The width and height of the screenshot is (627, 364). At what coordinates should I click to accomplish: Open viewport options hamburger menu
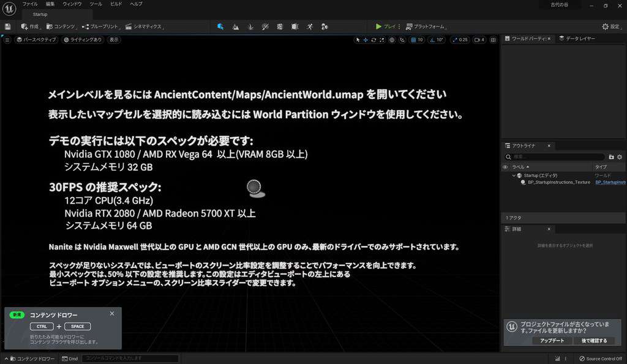coord(7,40)
